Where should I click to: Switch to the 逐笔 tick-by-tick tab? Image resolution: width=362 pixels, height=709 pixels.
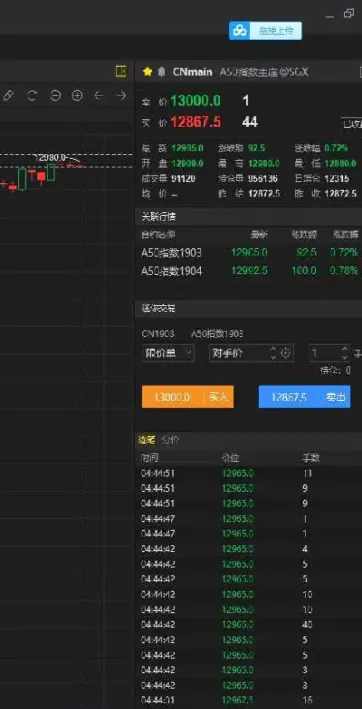(x=147, y=440)
